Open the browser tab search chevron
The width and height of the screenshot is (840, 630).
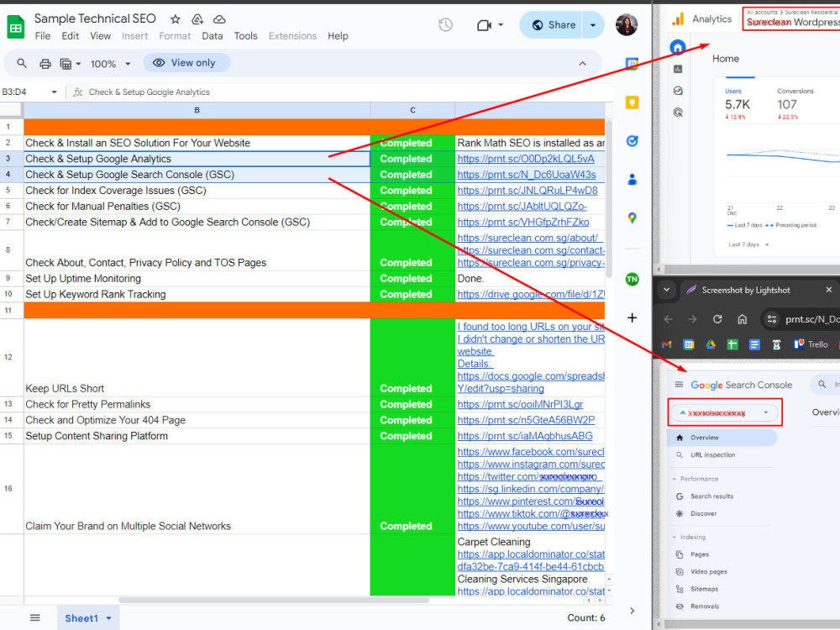click(666, 290)
